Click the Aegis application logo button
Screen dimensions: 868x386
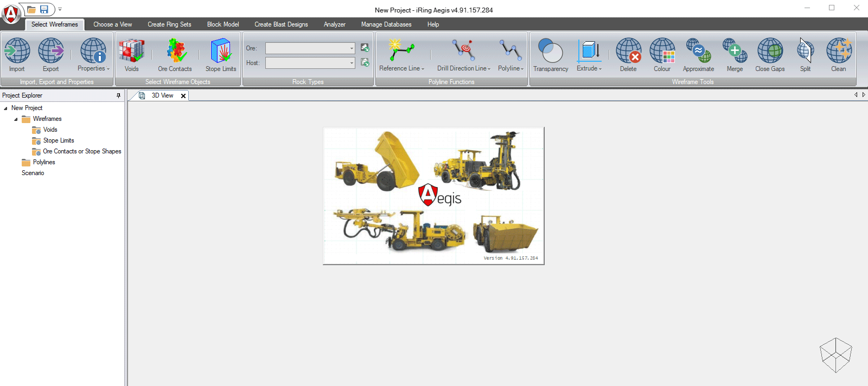point(11,13)
